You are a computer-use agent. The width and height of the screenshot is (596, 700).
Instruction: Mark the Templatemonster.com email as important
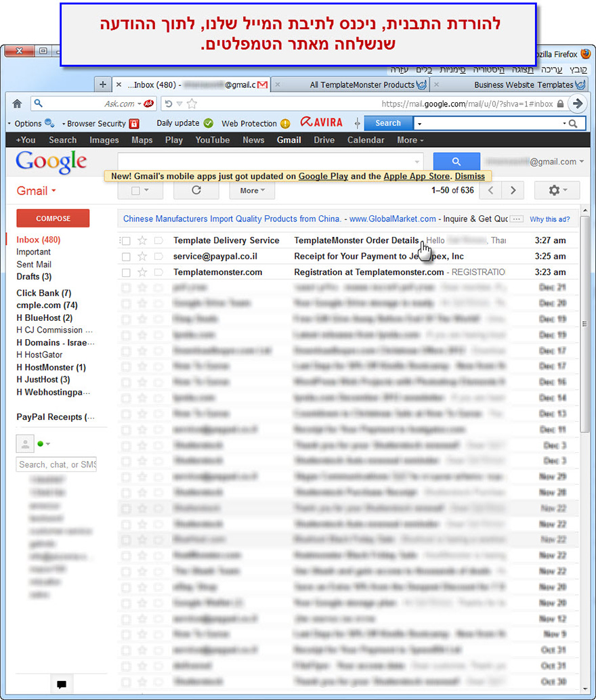[x=158, y=272]
